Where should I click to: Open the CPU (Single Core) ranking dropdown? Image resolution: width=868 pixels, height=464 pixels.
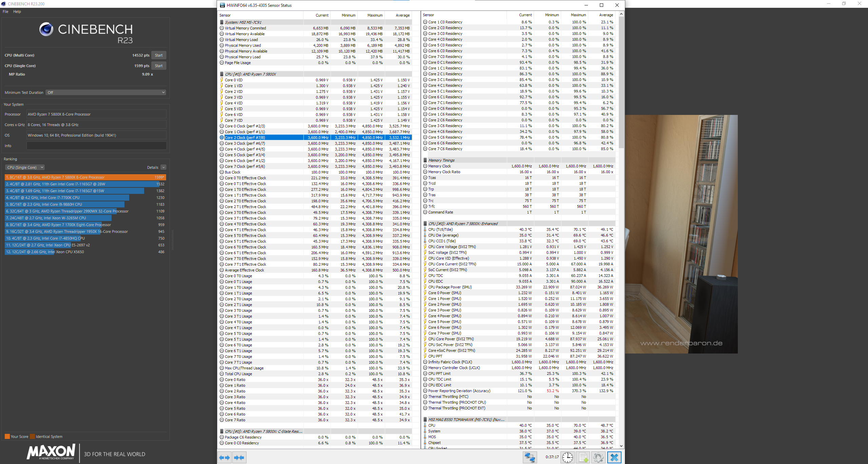pyautogui.click(x=25, y=167)
